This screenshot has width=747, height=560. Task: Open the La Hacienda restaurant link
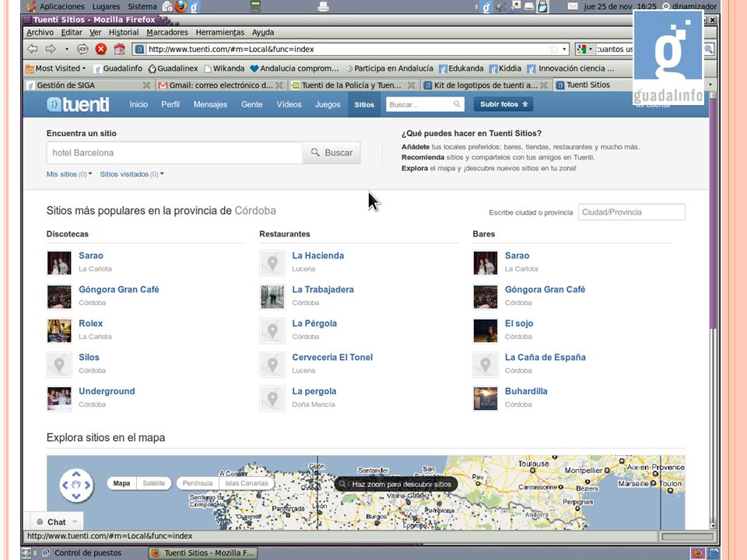[317, 256]
